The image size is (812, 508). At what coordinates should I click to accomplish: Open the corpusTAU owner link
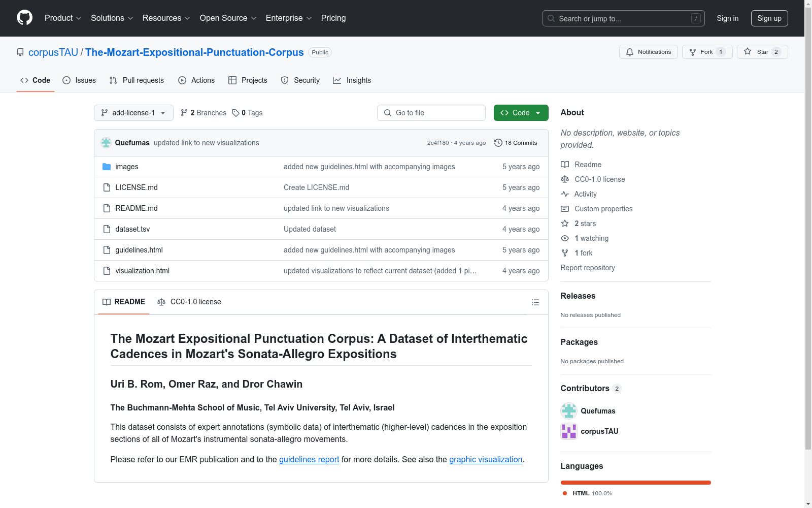[53, 52]
